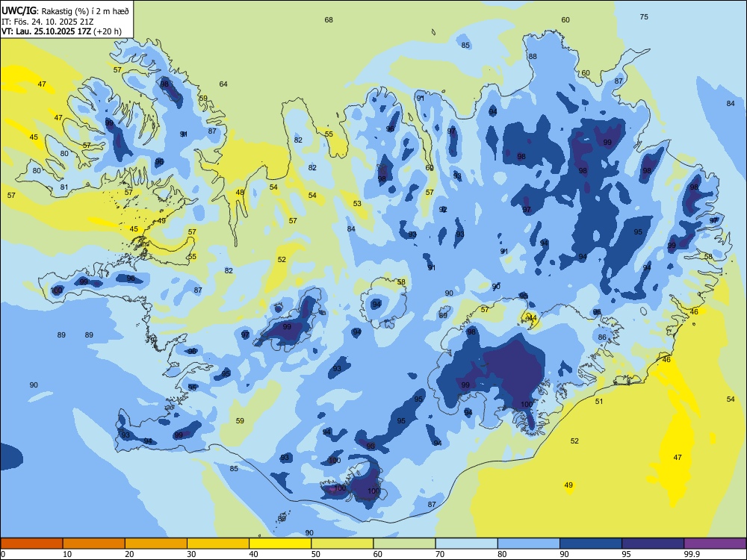The image size is (747, 560).
Task: Click the 30–40 legend color swatch
Action: (x=218, y=544)
